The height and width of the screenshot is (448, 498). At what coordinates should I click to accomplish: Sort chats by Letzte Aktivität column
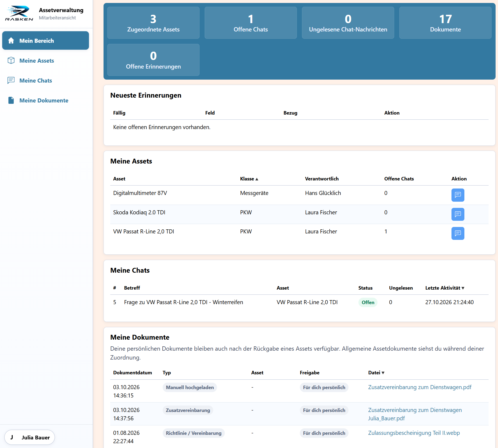click(445, 288)
